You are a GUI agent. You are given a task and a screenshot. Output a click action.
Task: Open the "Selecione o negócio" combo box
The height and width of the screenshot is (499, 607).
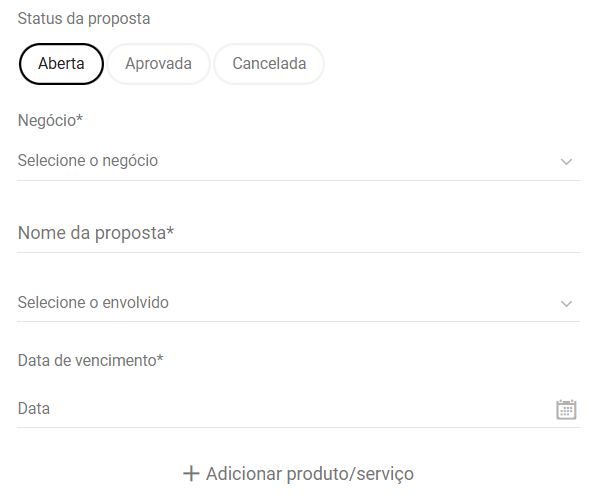click(298, 161)
